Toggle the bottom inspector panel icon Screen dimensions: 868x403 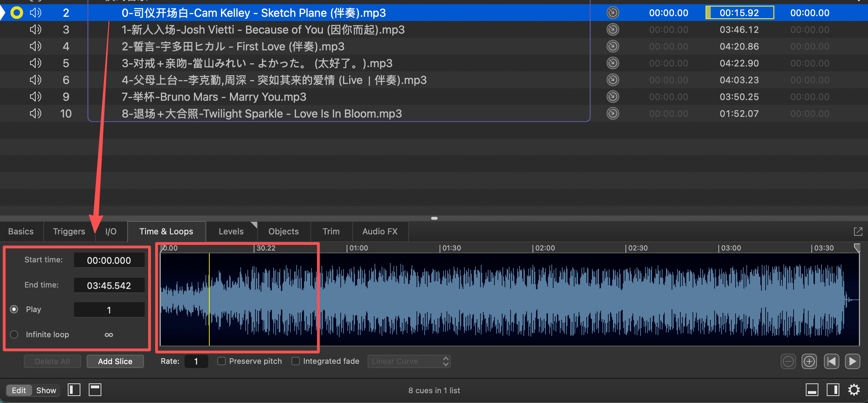812,390
